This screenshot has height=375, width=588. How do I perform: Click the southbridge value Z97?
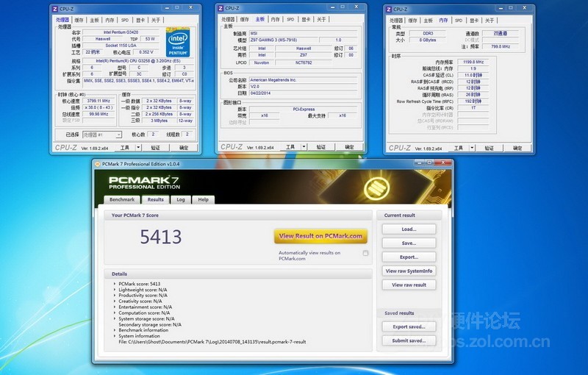click(x=304, y=54)
